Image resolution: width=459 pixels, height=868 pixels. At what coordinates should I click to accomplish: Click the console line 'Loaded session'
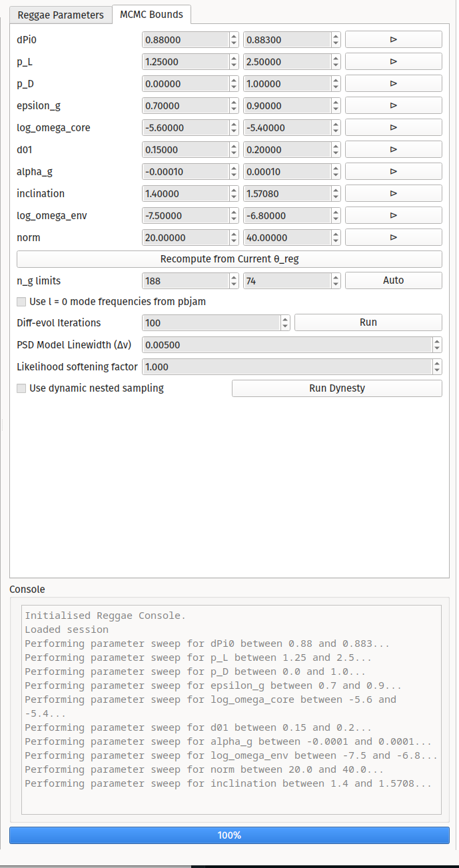click(x=67, y=630)
